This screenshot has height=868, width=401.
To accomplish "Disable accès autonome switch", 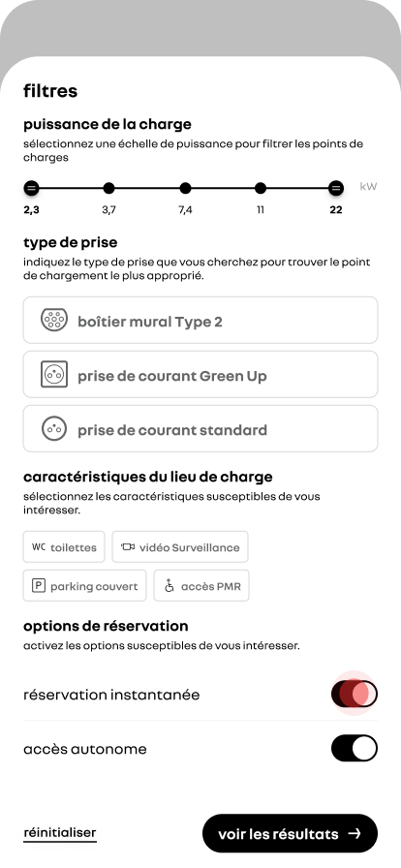I will point(355,749).
